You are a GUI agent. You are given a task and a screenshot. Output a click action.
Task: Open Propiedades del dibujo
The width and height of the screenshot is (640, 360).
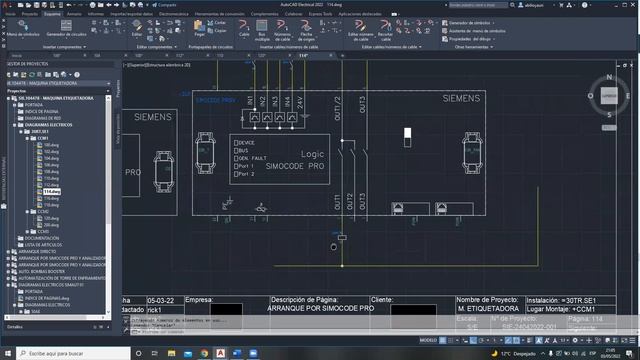click(x=469, y=39)
